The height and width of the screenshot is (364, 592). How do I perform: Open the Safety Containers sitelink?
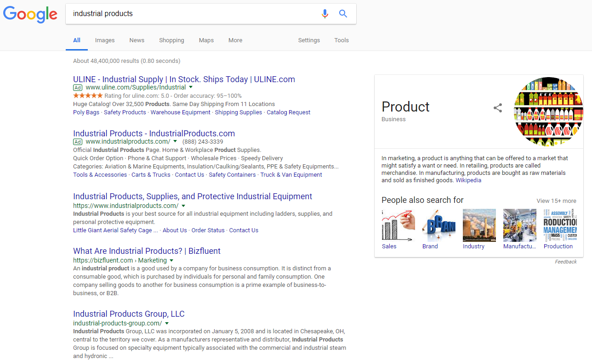pyautogui.click(x=232, y=175)
